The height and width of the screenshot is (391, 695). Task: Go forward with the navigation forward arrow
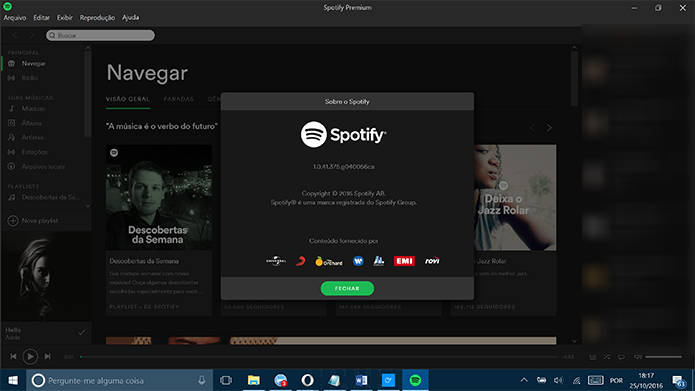coord(31,35)
